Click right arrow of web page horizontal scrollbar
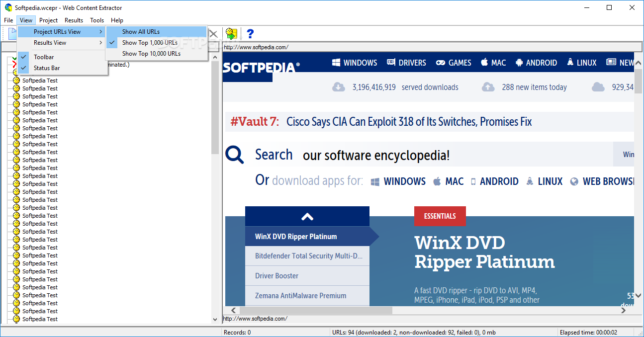Image resolution: width=644 pixels, height=337 pixels. 624,310
